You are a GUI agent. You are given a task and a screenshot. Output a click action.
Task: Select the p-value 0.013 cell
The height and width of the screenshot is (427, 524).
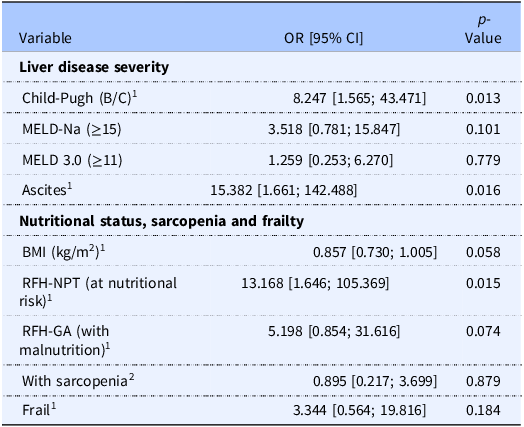[483, 98]
